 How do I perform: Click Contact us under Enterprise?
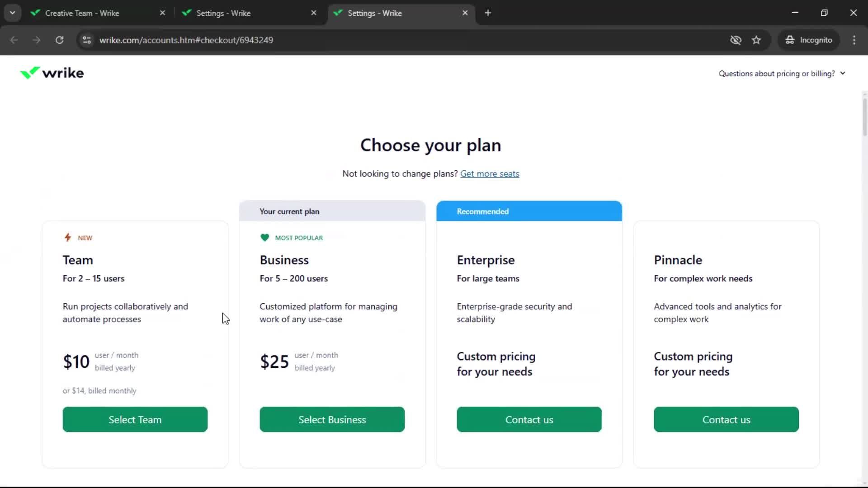(529, 420)
